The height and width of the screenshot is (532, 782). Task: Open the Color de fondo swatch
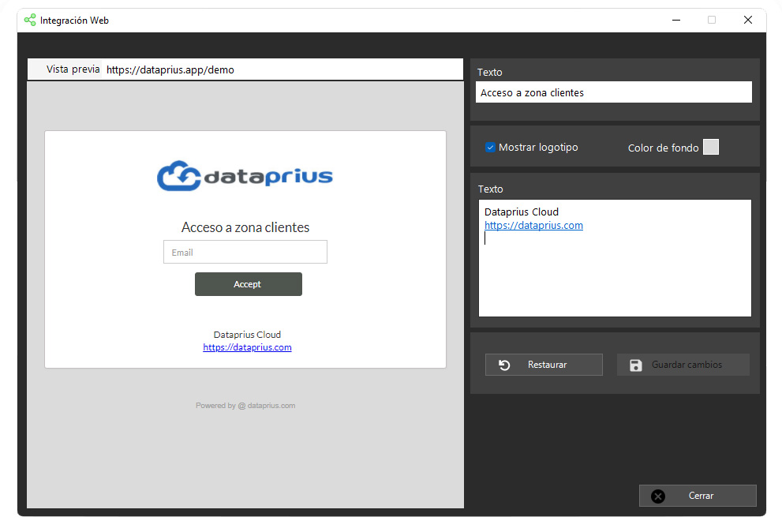tap(711, 148)
